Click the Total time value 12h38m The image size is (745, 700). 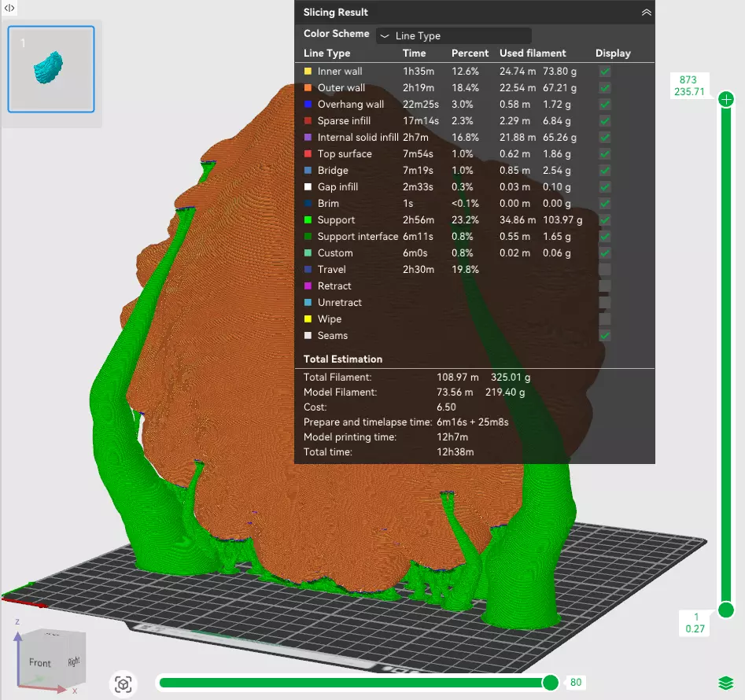coord(455,452)
